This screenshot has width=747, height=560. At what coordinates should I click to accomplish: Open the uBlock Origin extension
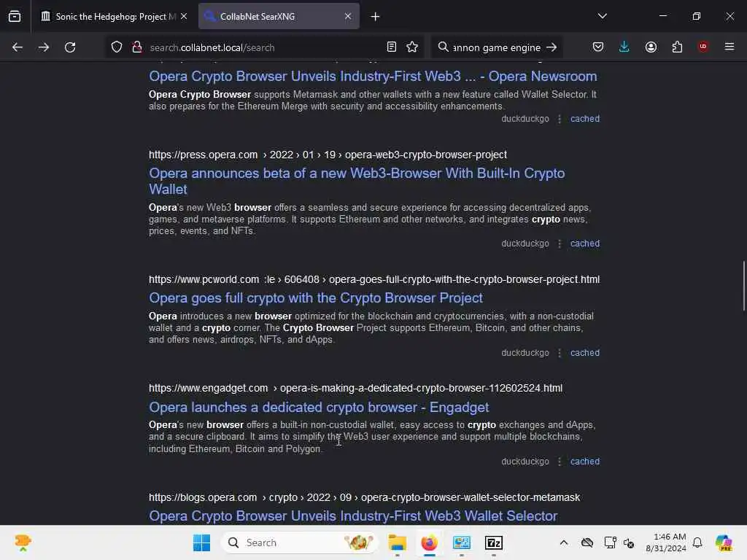(703, 47)
